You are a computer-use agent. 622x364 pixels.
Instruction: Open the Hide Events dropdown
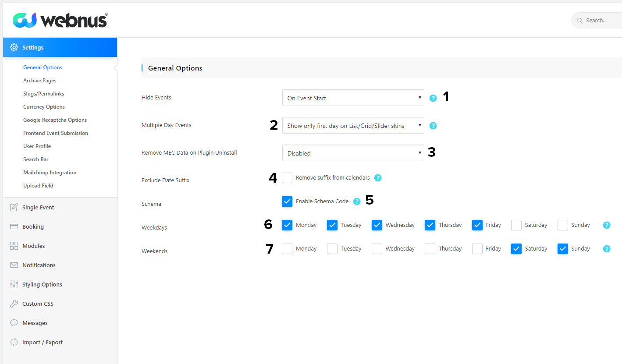click(x=353, y=98)
